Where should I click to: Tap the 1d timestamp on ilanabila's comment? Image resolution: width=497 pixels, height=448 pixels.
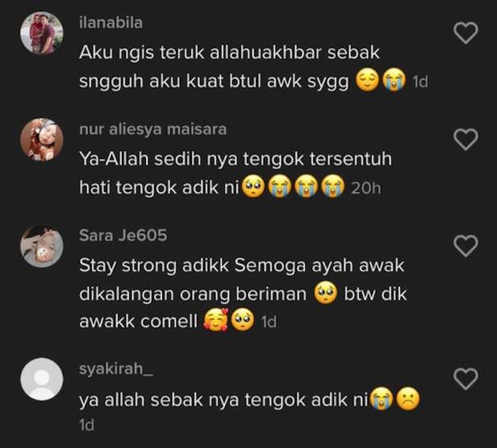(x=420, y=82)
